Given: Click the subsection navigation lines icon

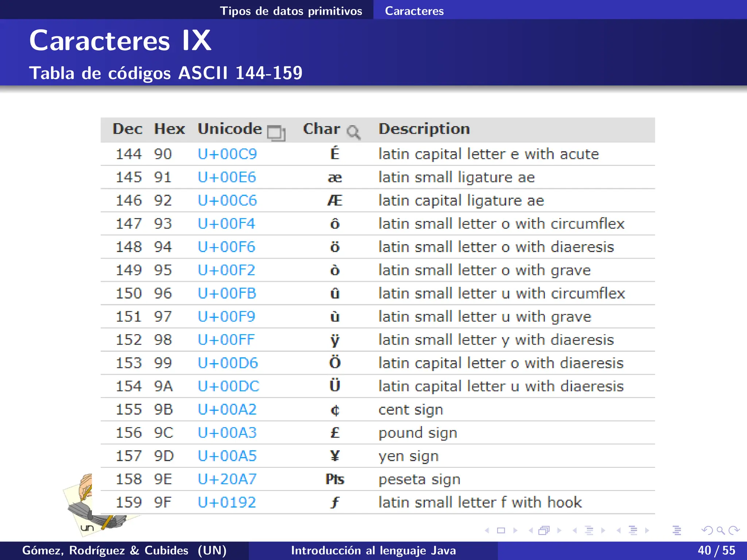Looking at the screenshot, I should pos(589,530).
